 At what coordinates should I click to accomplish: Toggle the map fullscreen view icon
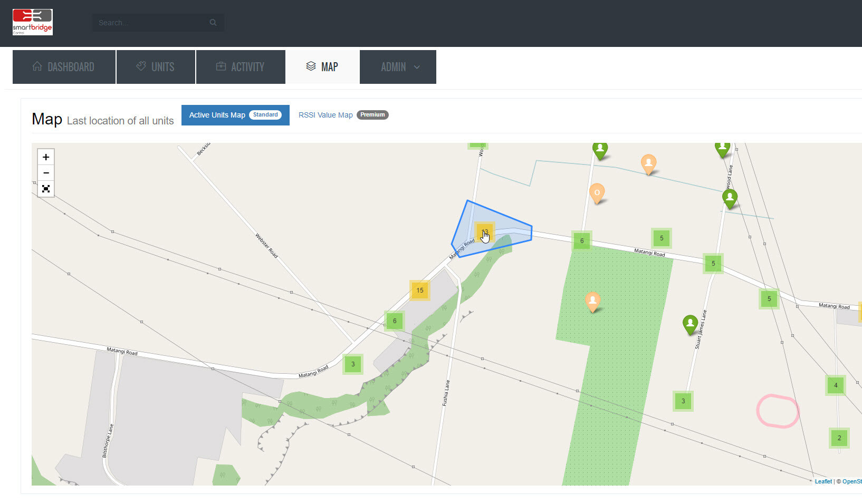[46, 189]
